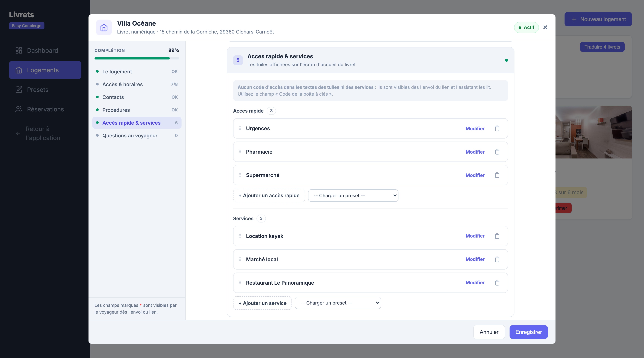Open services Charger un preset dropdown
This screenshot has width=644, height=358.
pos(338,303)
